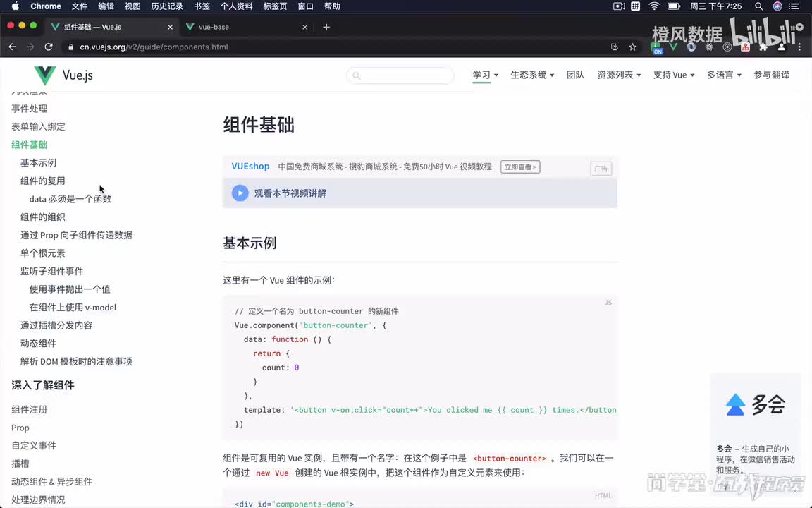This screenshot has width=812, height=508.
Task: Open 自定义事件 in sidebar
Action: 34,445
